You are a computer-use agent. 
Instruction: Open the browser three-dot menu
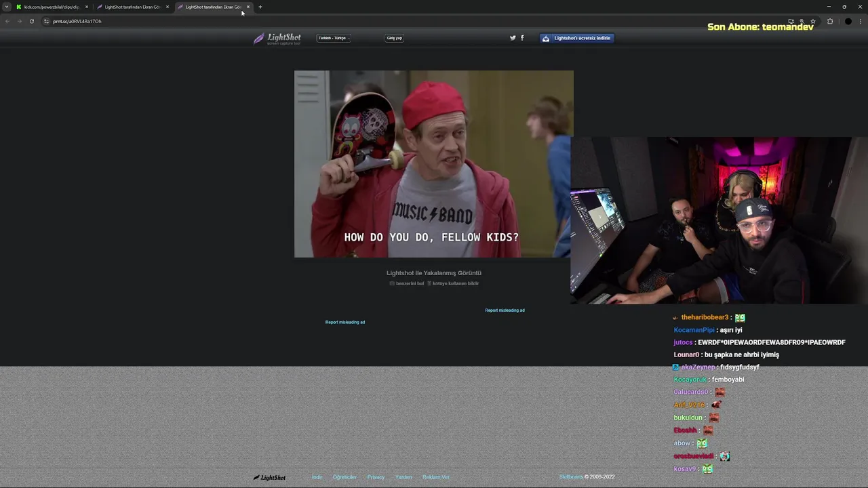coord(861,21)
